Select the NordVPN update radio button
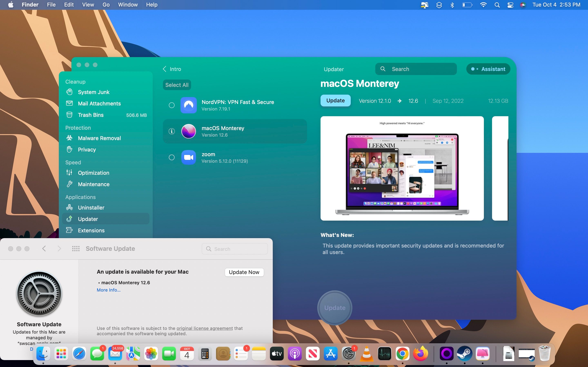 click(171, 105)
